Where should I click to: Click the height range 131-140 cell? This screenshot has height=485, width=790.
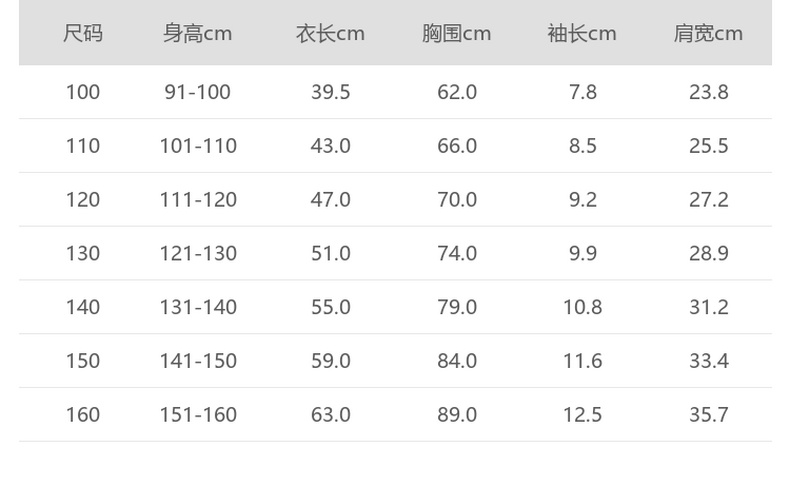pyautogui.click(x=197, y=307)
